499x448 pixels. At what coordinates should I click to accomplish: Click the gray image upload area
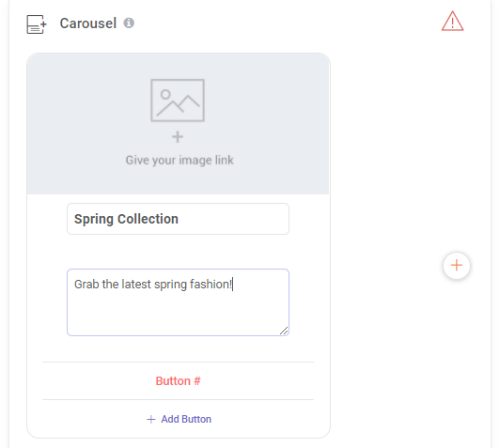click(178, 124)
